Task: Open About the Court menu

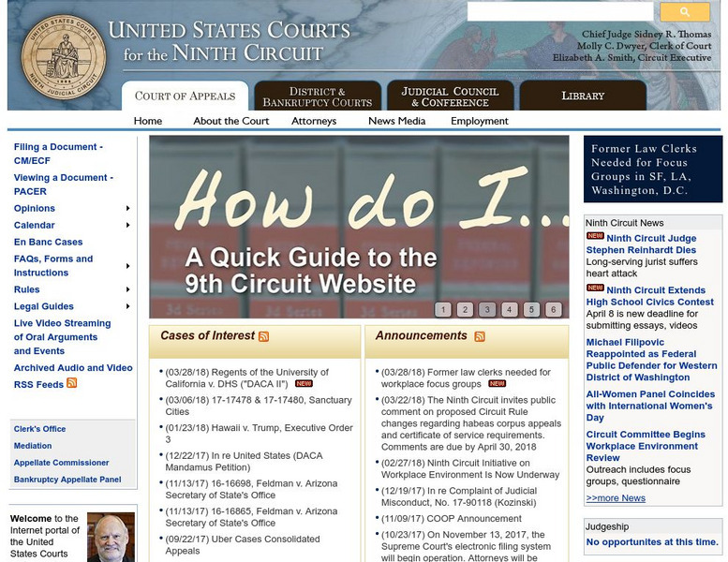Action: (231, 121)
